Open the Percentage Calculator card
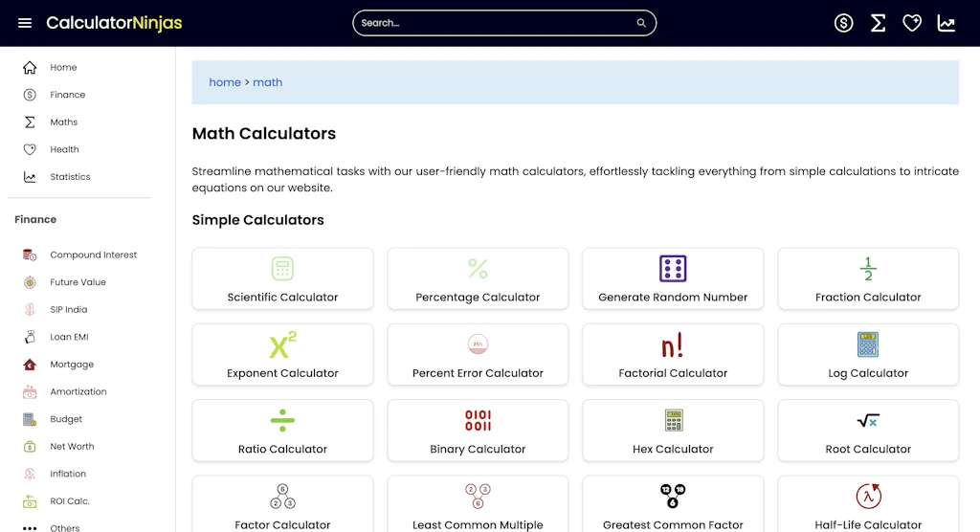The width and height of the screenshot is (980, 532). tap(479, 278)
